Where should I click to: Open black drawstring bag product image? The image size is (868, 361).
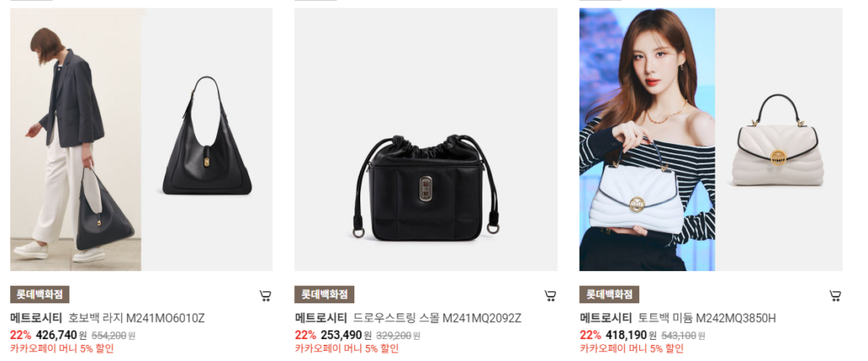(426, 139)
